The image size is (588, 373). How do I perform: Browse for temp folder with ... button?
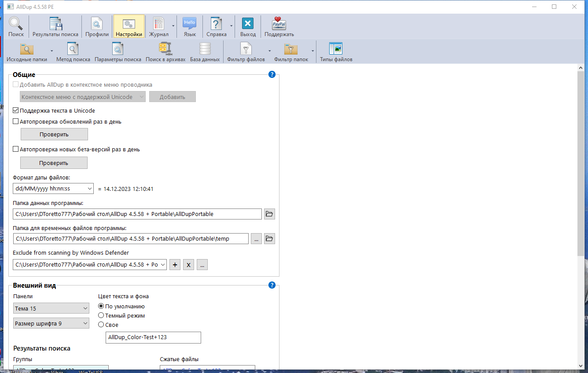click(256, 239)
